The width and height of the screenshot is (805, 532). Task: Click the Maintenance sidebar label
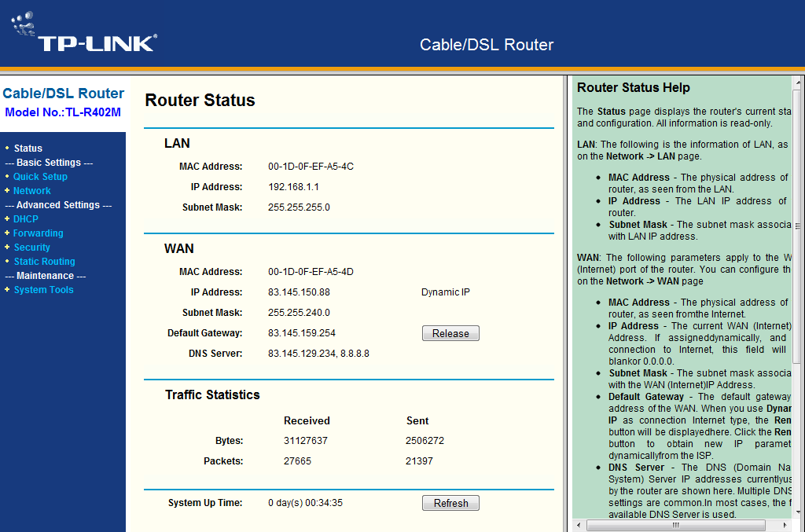45,276
